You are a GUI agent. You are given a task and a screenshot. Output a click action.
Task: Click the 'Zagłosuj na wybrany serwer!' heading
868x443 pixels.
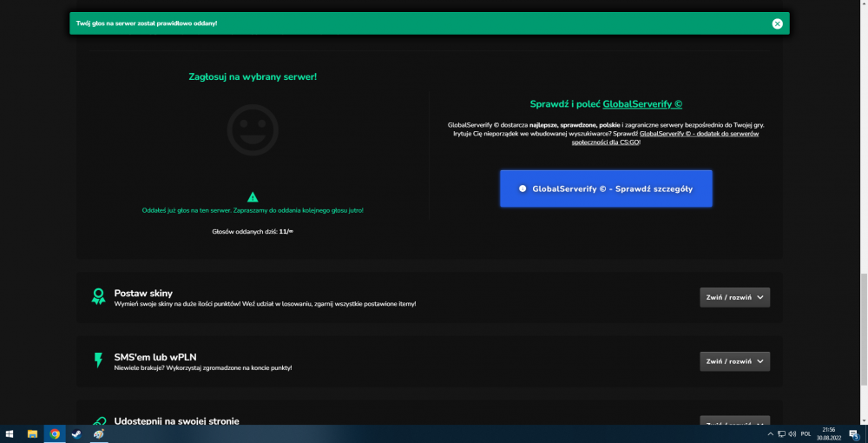coord(253,76)
